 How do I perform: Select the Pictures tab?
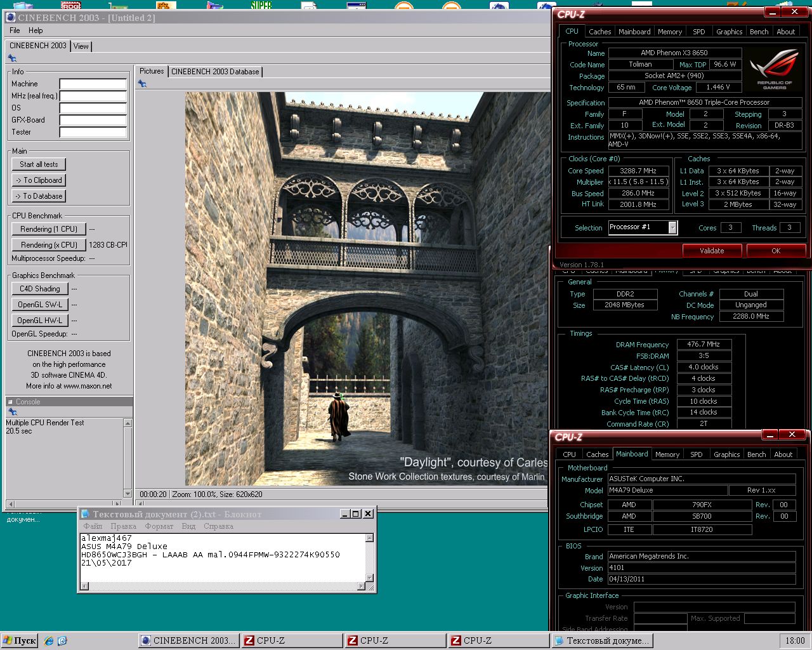pos(152,71)
